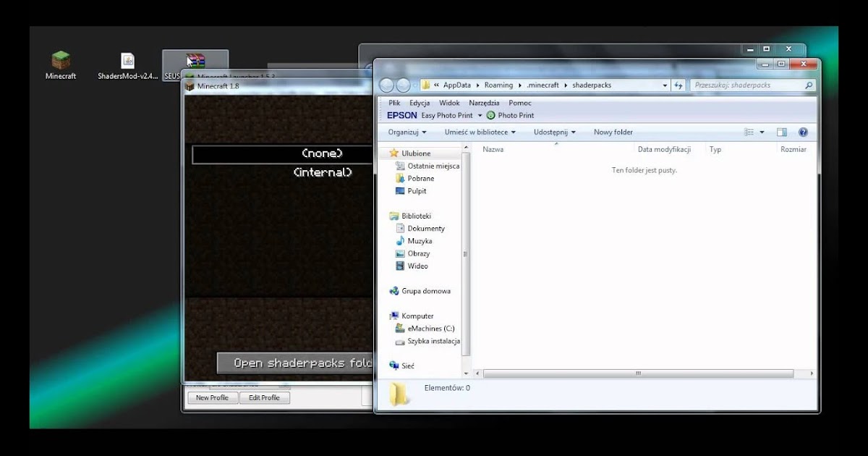Expand breadcrumb arrow after AppData

pos(477,85)
